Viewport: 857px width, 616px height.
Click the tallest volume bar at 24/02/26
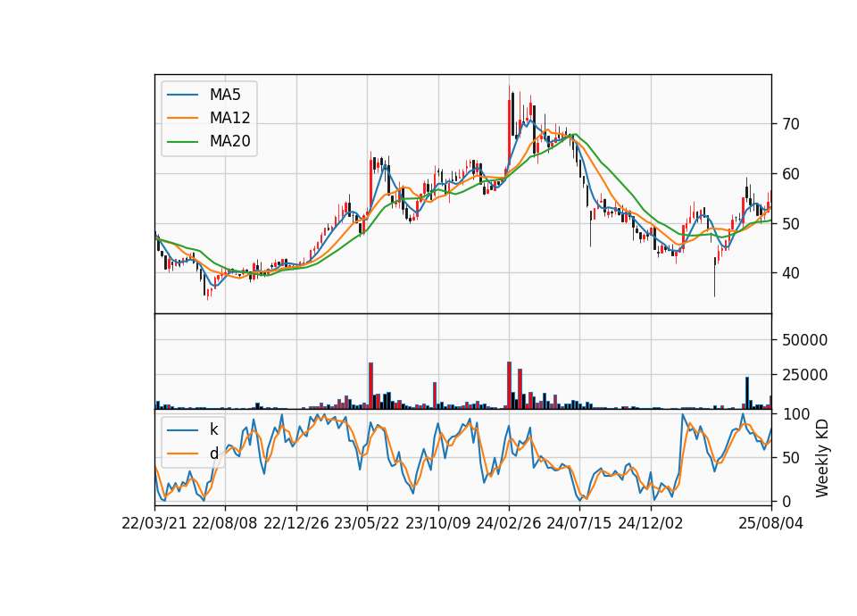[x=509, y=386]
